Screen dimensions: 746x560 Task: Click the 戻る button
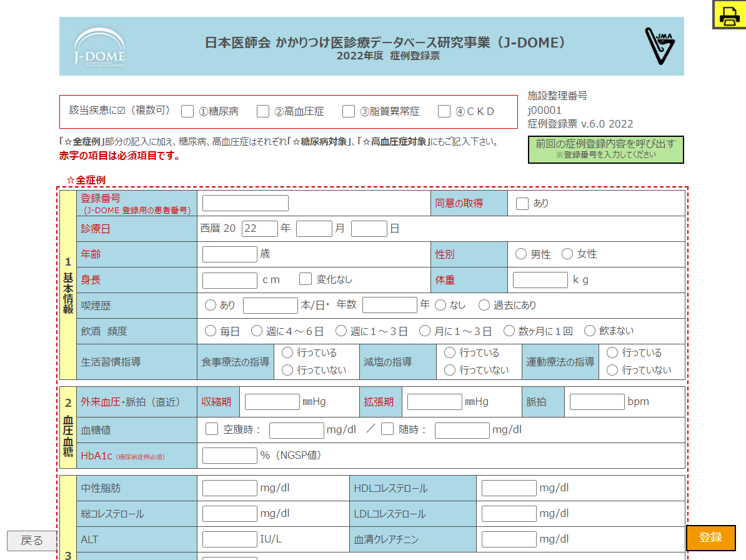(x=32, y=541)
